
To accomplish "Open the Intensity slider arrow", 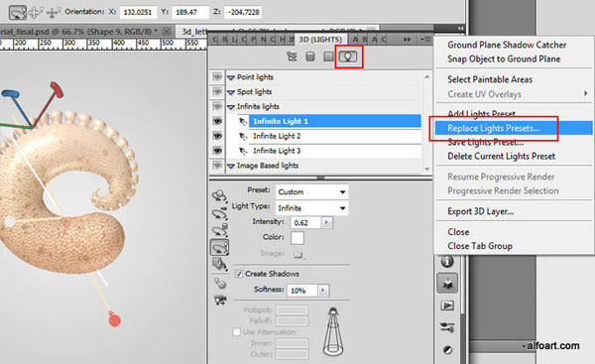I will click(326, 222).
